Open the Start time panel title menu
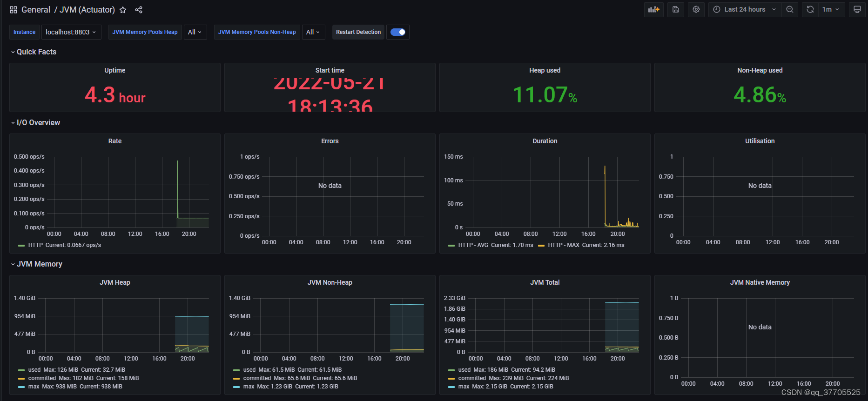The height and width of the screenshot is (401, 868). pyautogui.click(x=330, y=70)
